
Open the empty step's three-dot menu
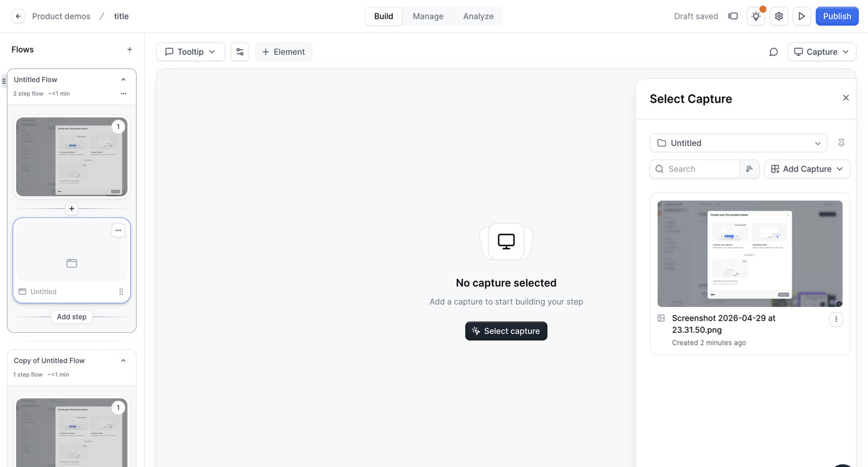(x=118, y=230)
